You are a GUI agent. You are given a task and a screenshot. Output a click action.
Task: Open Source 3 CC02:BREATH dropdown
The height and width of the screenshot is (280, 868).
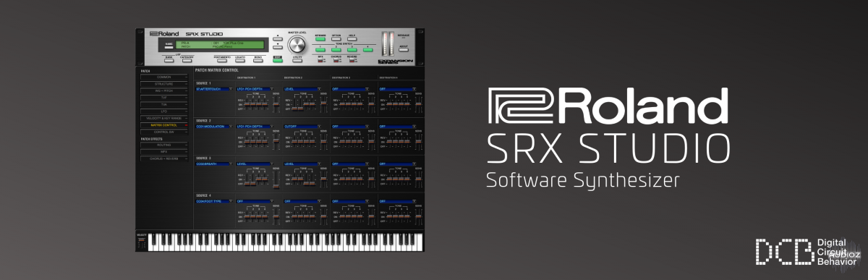click(214, 164)
